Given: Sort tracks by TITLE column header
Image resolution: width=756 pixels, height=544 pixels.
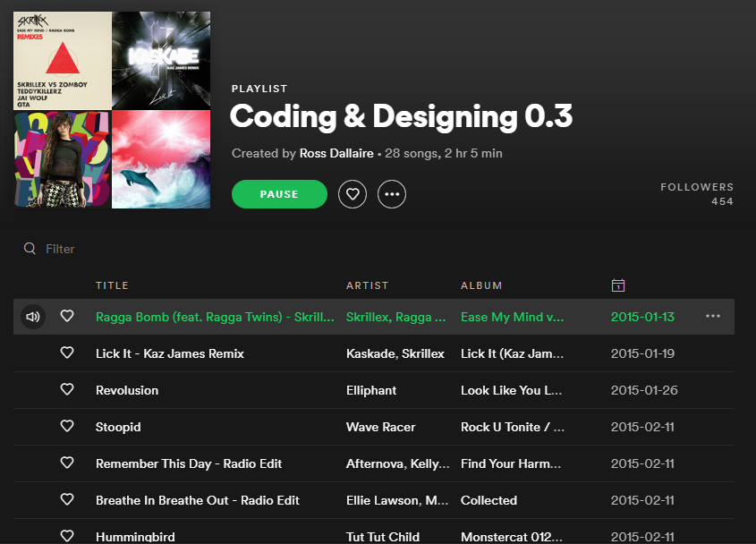Looking at the screenshot, I should [112, 285].
